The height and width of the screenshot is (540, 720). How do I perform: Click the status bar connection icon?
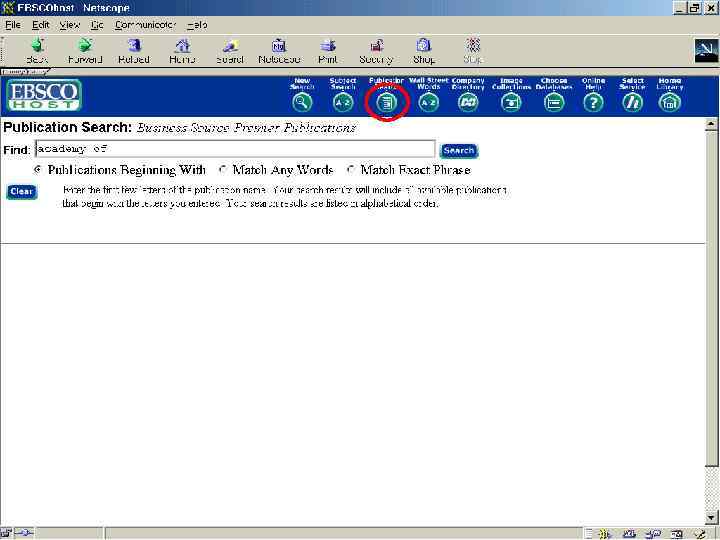tap(24, 533)
